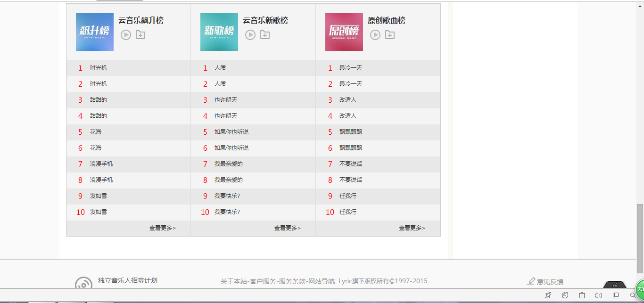Click 查看更多 under the 原创歌曲榜 list
The width and height of the screenshot is (644, 303).
(x=412, y=228)
